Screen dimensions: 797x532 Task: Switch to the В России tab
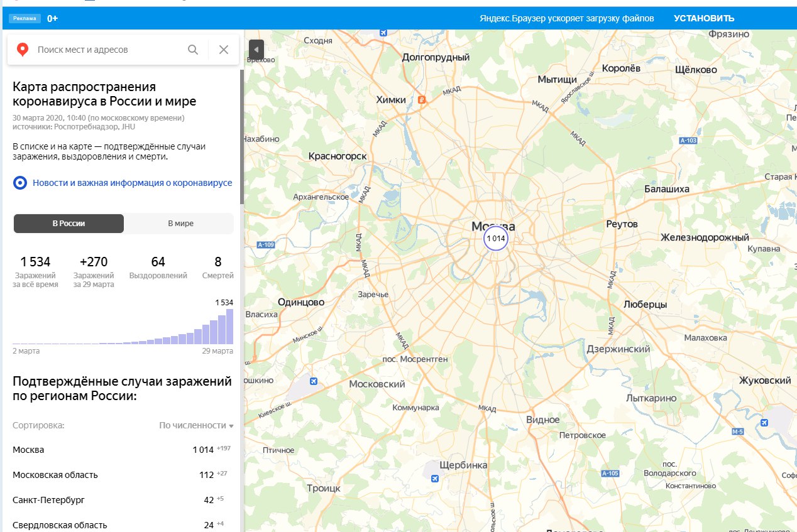(x=69, y=224)
